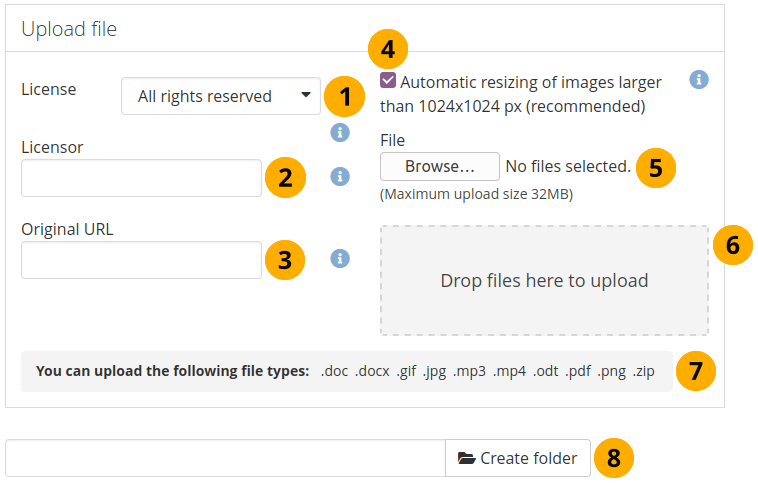
Task: Open the Licensor help info icon
Action: pyautogui.click(x=339, y=176)
